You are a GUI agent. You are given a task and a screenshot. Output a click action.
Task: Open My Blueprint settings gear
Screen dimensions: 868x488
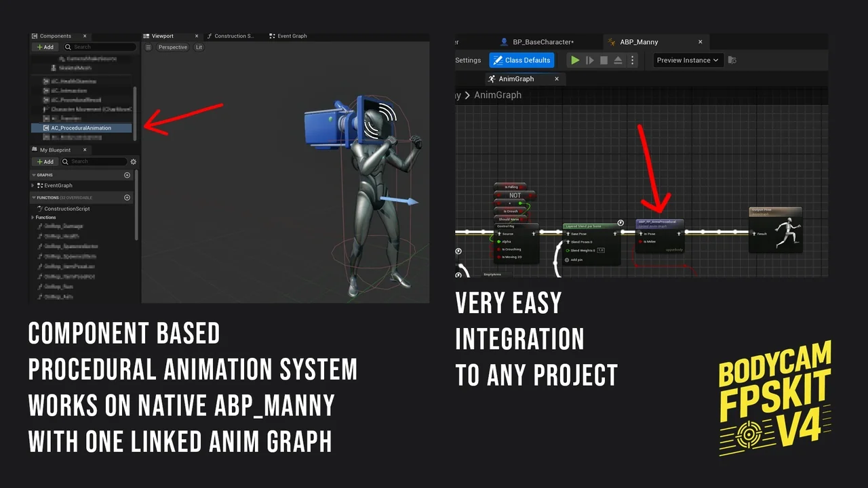point(133,162)
